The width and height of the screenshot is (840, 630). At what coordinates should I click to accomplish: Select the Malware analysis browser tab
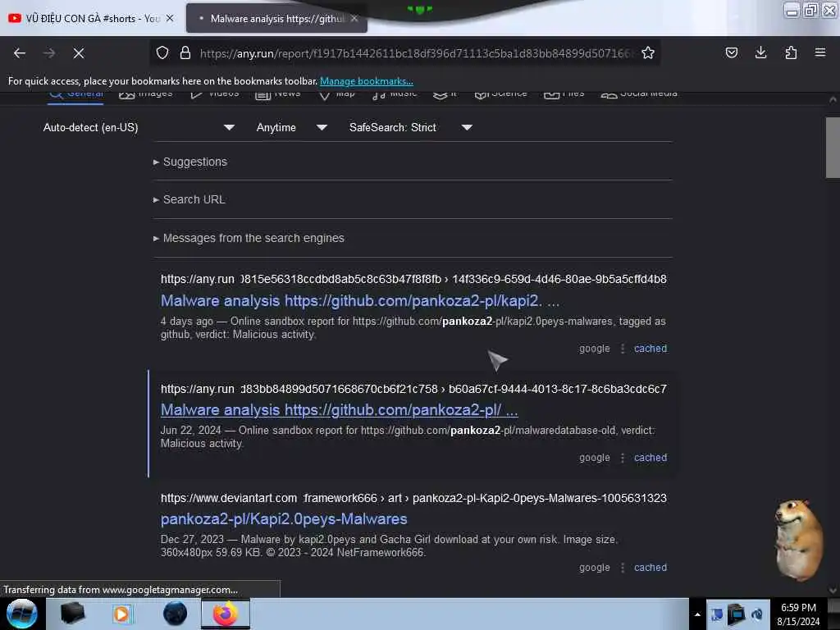[276, 18]
